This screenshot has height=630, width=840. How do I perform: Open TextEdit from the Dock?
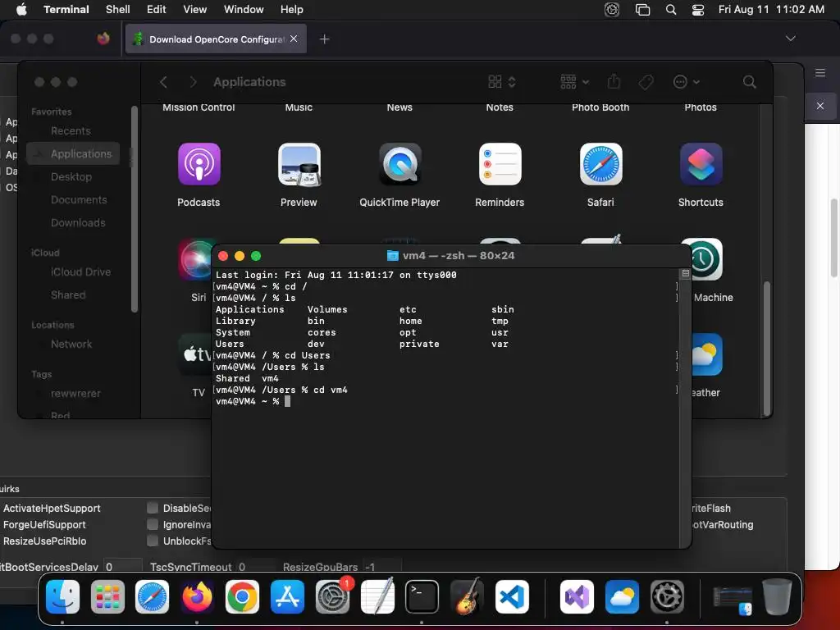coord(377,596)
